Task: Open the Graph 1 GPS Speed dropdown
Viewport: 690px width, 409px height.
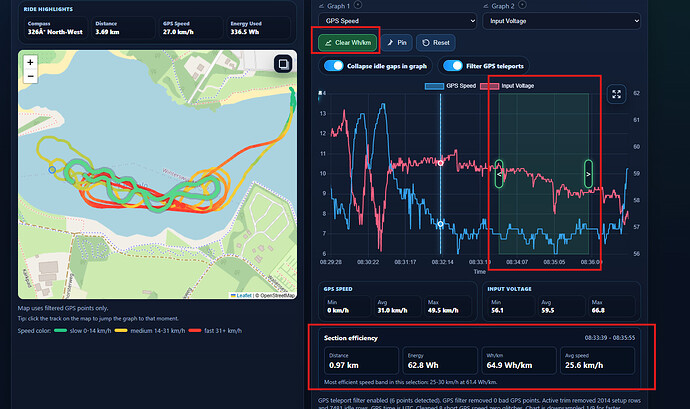Action: click(x=397, y=21)
